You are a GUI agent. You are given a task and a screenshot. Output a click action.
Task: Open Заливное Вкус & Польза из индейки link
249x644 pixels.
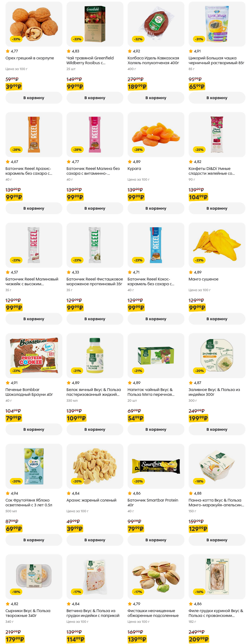214,392
